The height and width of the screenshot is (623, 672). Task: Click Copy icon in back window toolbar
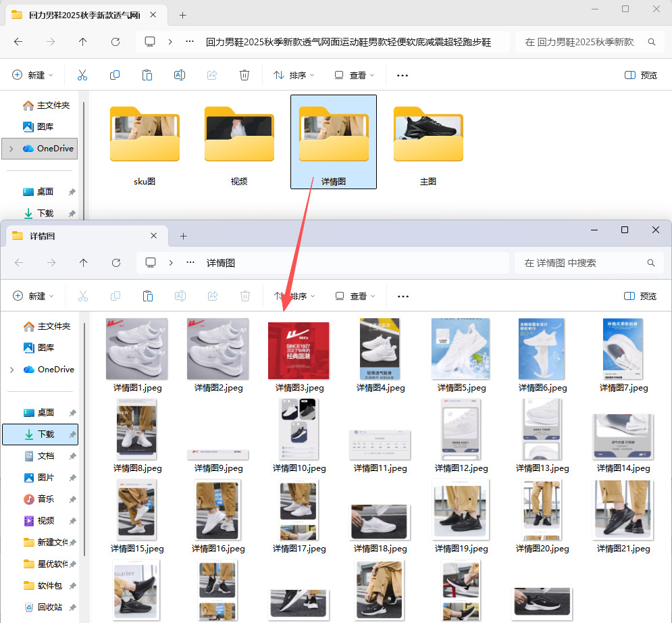pos(115,76)
